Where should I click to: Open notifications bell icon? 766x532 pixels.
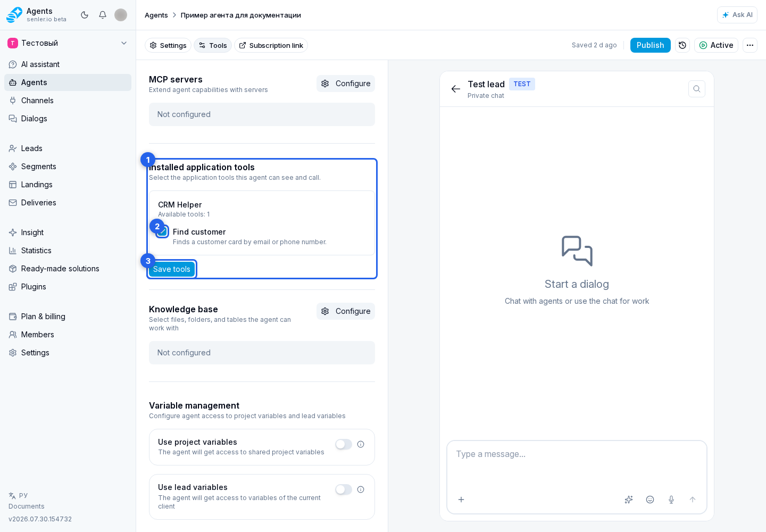point(103,15)
